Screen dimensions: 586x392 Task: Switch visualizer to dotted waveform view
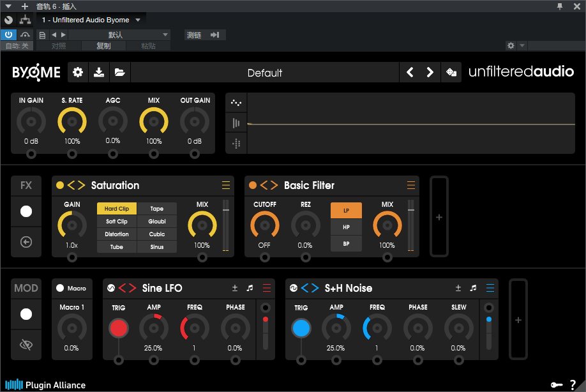click(x=236, y=103)
